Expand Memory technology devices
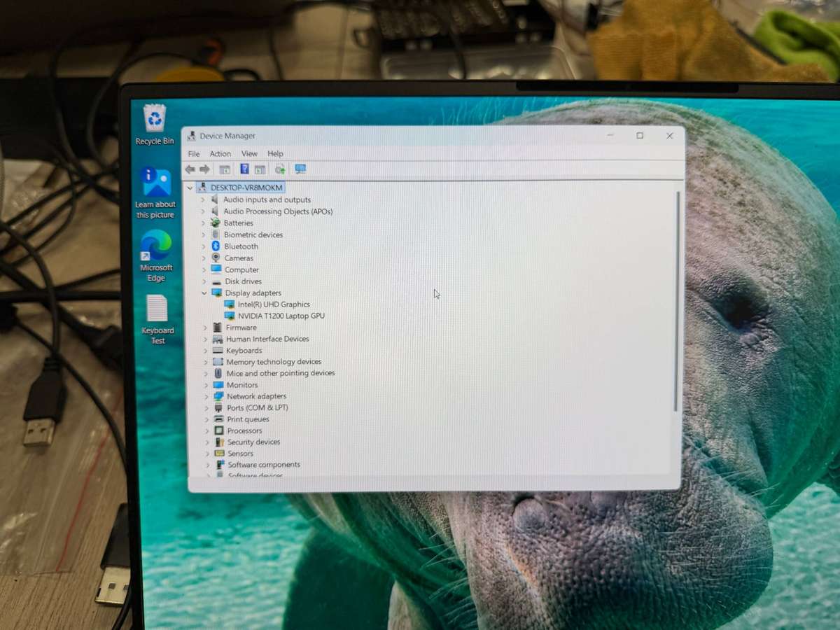 point(206,362)
